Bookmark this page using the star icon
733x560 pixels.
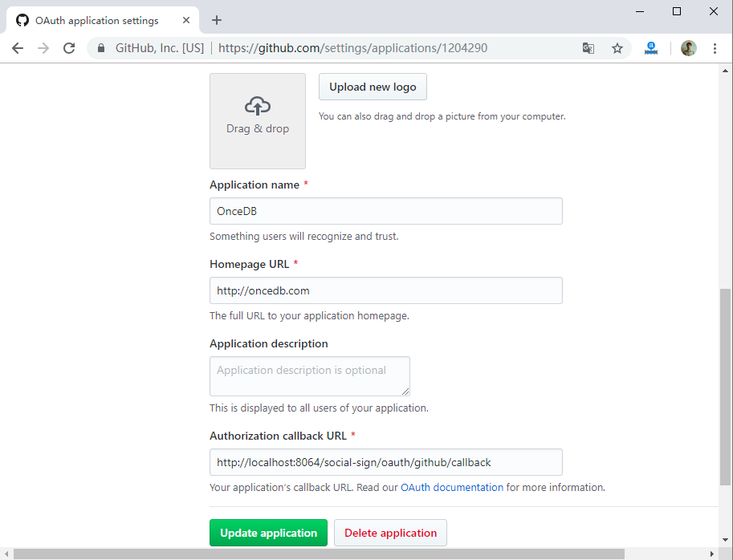[617, 48]
